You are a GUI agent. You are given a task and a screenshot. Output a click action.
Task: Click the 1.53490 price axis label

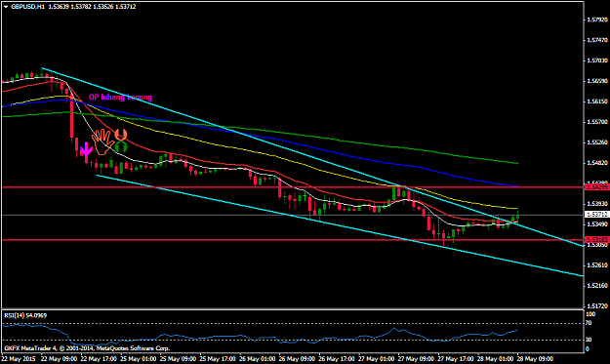coord(598,224)
